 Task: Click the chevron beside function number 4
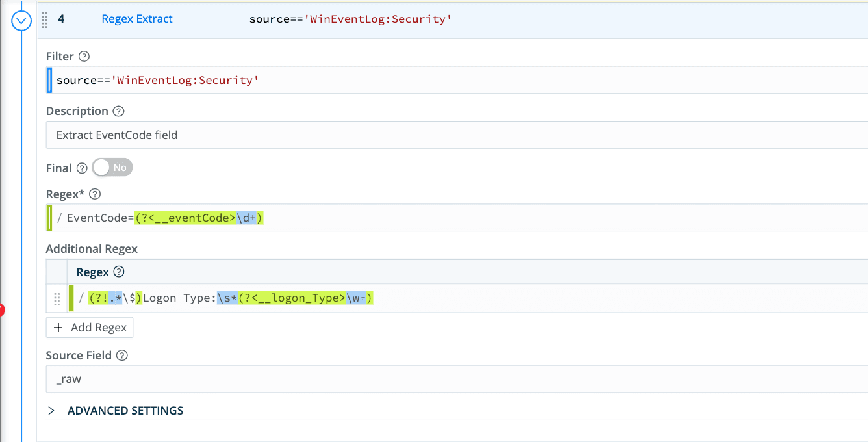(x=21, y=19)
